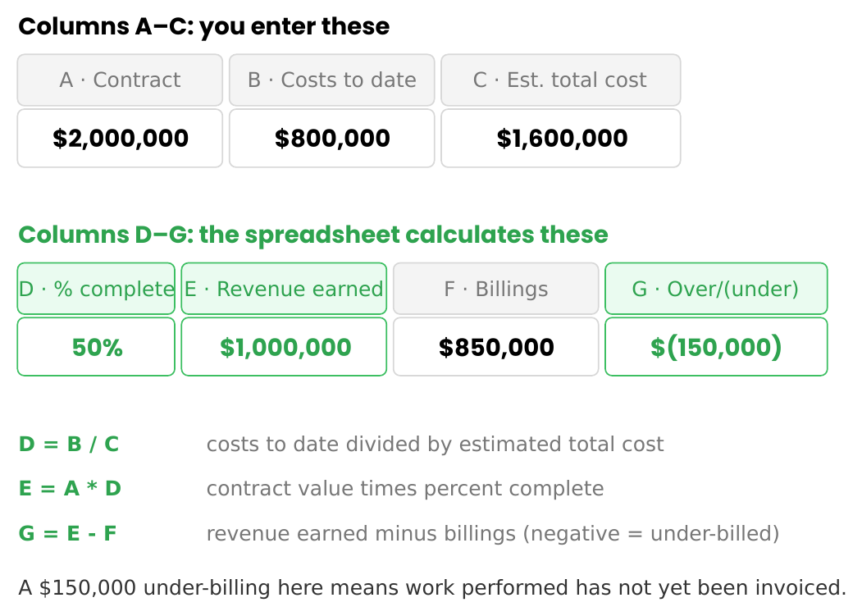This screenshot has height=616, width=862.
Task: Select the E = A * D formula
Action: 70,488
